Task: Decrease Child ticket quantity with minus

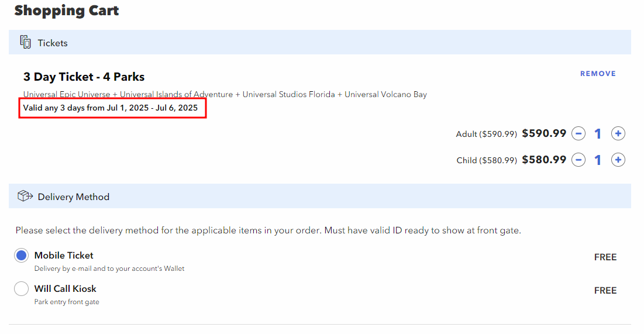Action: pos(578,160)
